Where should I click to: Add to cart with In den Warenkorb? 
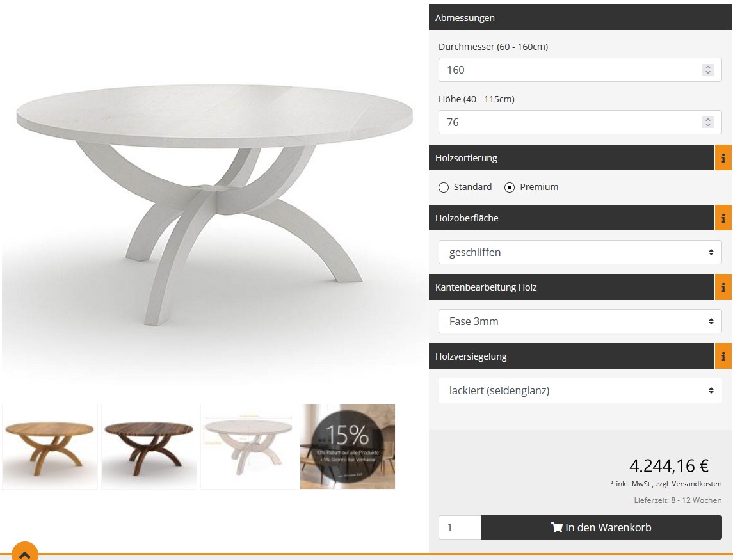coord(601,527)
